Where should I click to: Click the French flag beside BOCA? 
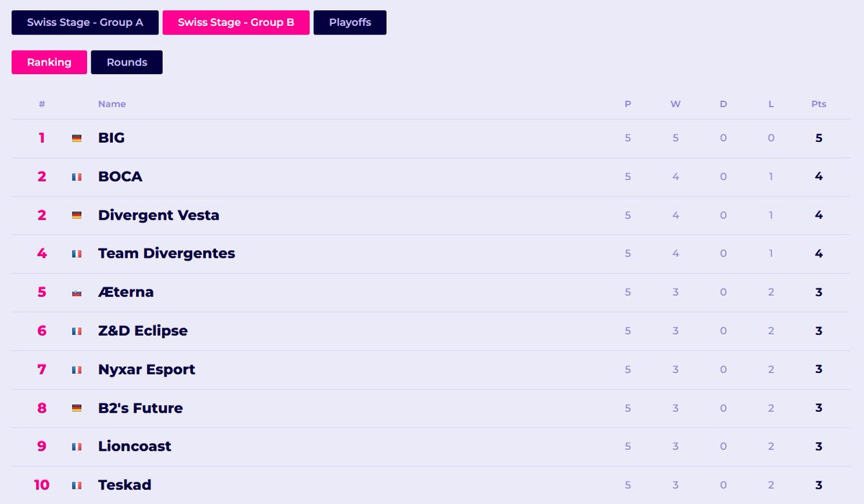point(76,177)
